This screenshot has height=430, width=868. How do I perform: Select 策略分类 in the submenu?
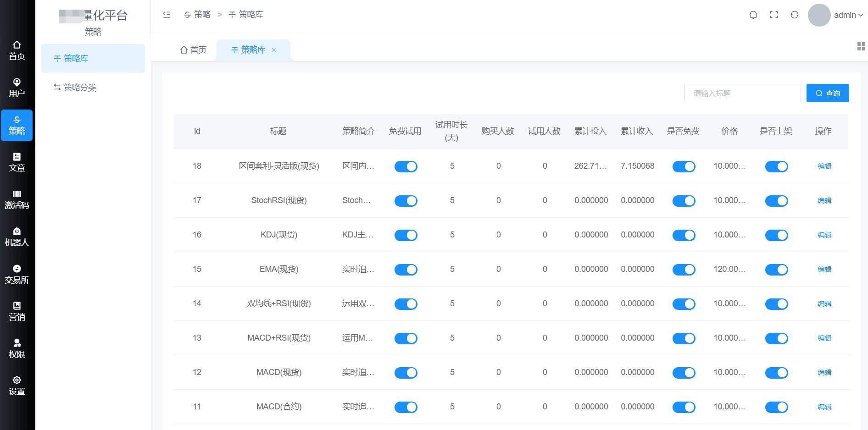click(x=80, y=87)
